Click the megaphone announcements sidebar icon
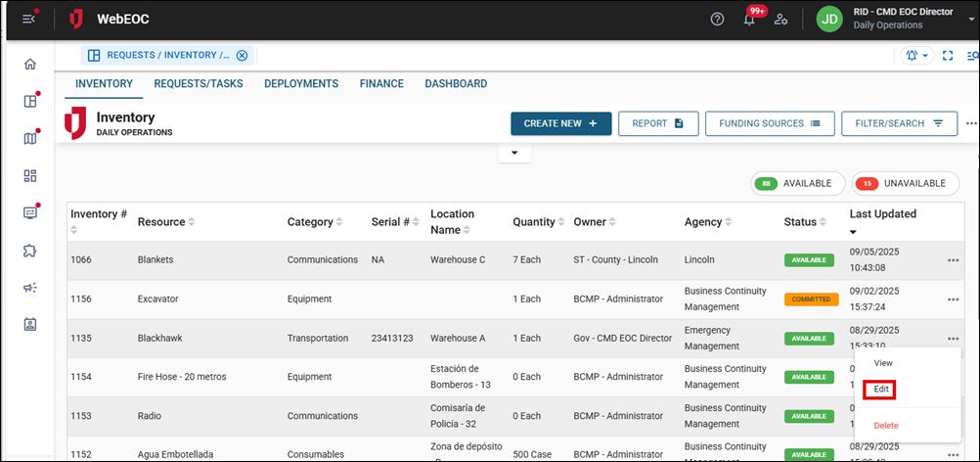Screen dimensions: 980x462 [29, 287]
